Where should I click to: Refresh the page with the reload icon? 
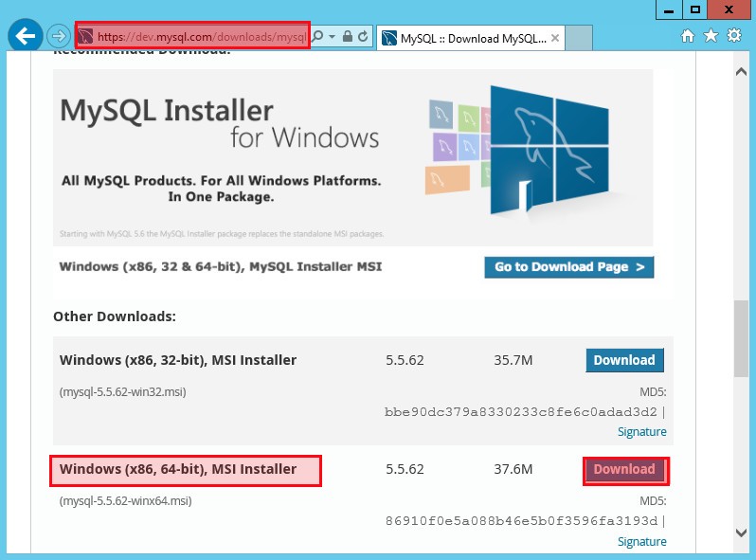(x=363, y=36)
